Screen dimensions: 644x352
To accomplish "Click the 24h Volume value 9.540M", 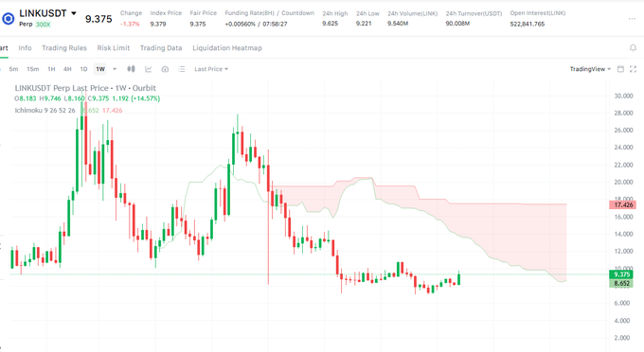I will [398, 24].
